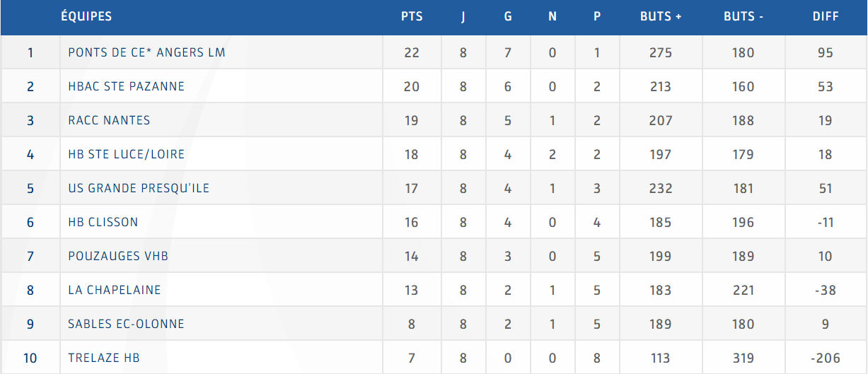Click the HBAC STE PAZANNE team name
Screen dimensions: 868x374
point(126,86)
